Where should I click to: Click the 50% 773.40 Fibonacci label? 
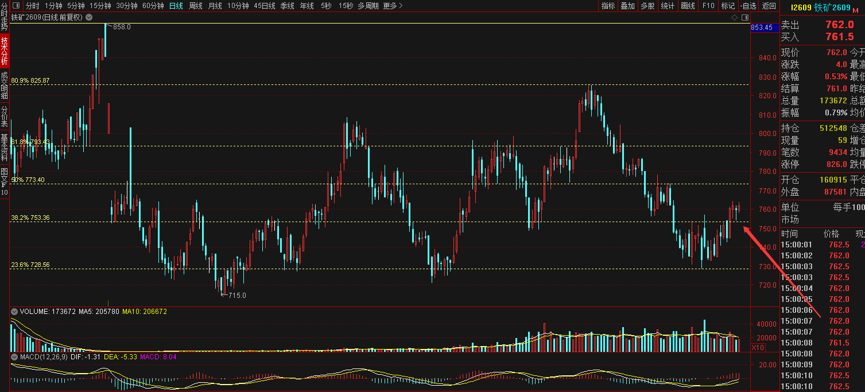(x=28, y=180)
